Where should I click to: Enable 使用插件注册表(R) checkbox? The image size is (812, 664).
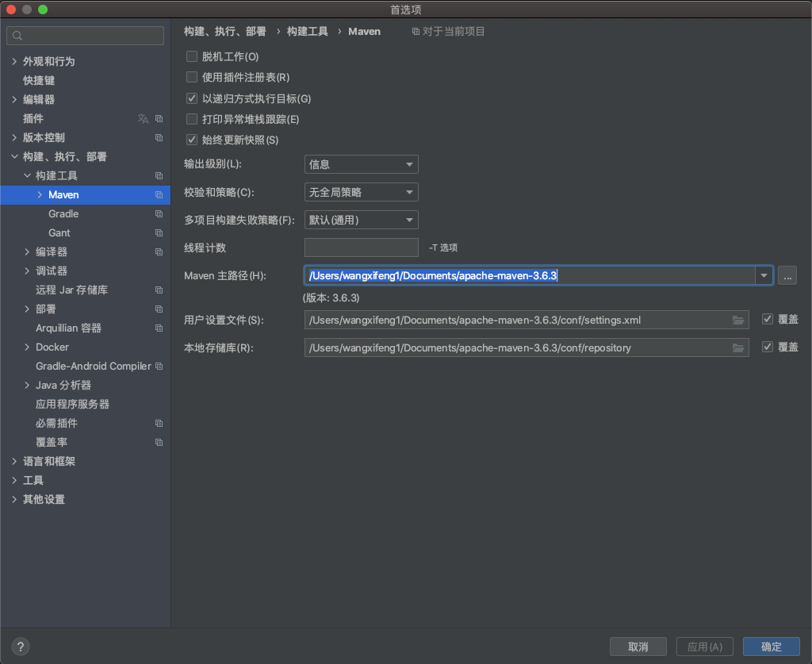pos(192,77)
